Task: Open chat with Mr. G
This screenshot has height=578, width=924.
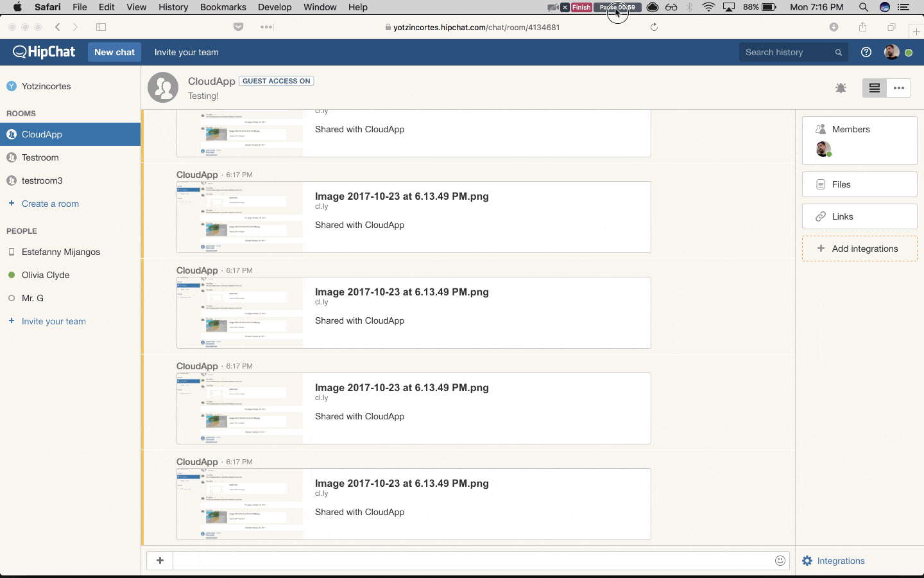Action: pos(70,298)
